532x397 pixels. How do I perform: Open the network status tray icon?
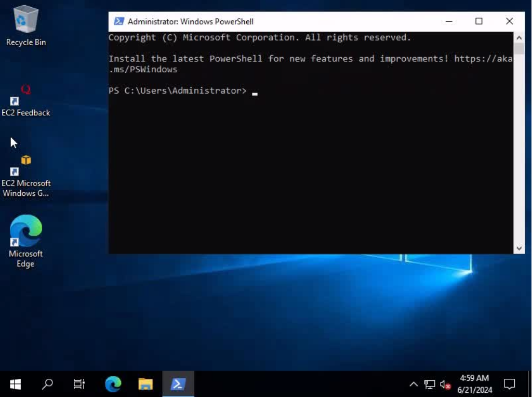pyautogui.click(x=430, y=385)
